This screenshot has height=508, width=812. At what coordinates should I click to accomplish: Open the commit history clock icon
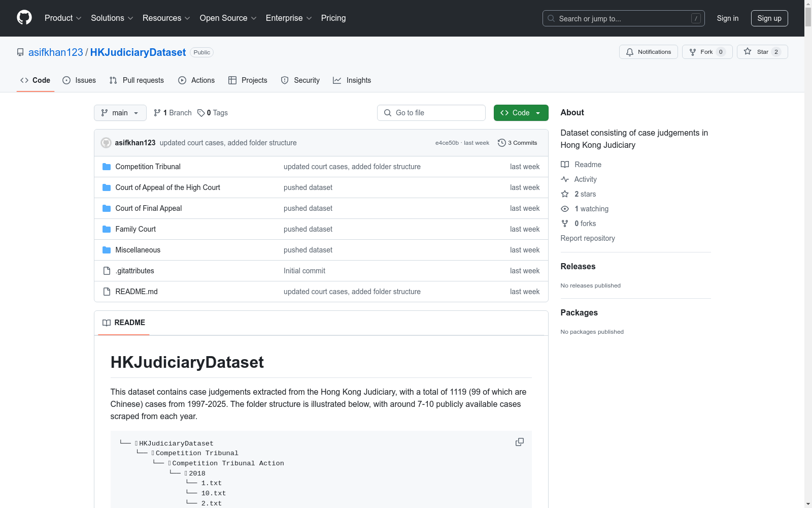[502, 143]
